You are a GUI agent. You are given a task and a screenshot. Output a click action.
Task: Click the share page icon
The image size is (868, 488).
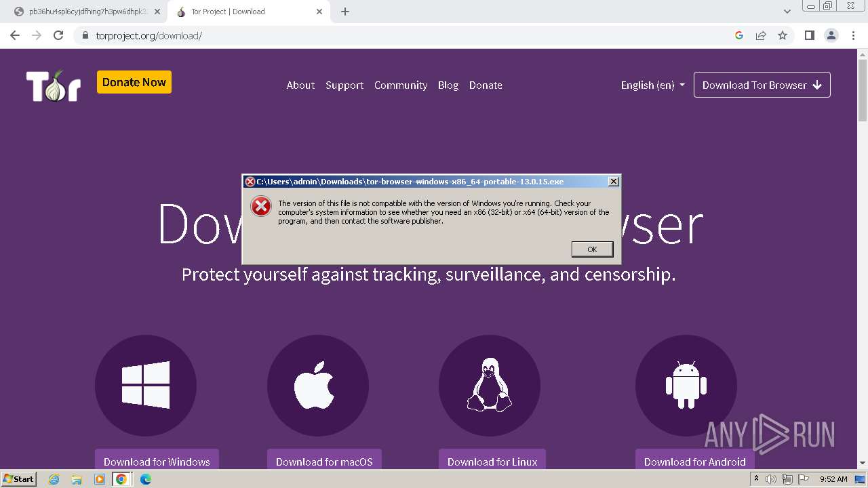click(761, 35)
